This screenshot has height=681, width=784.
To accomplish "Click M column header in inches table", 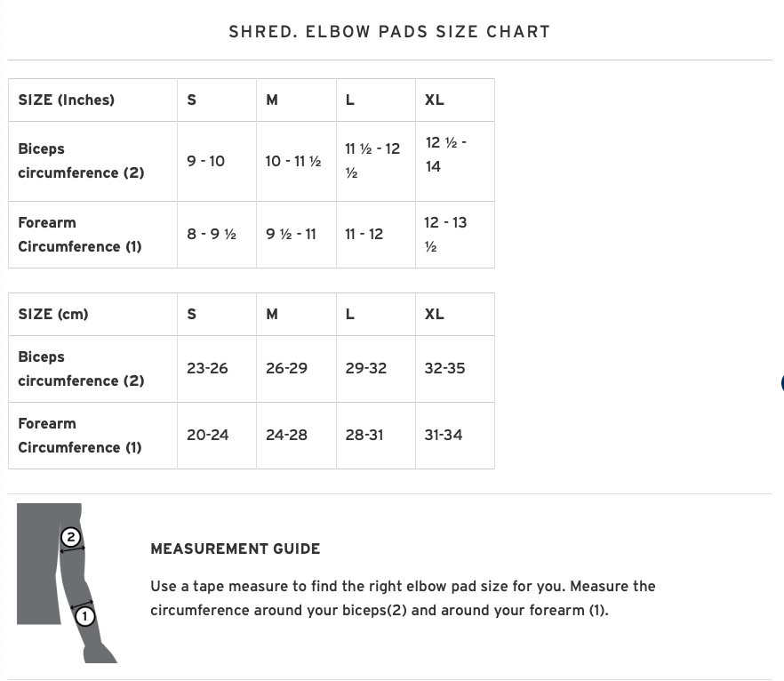I will coord(272,100).
